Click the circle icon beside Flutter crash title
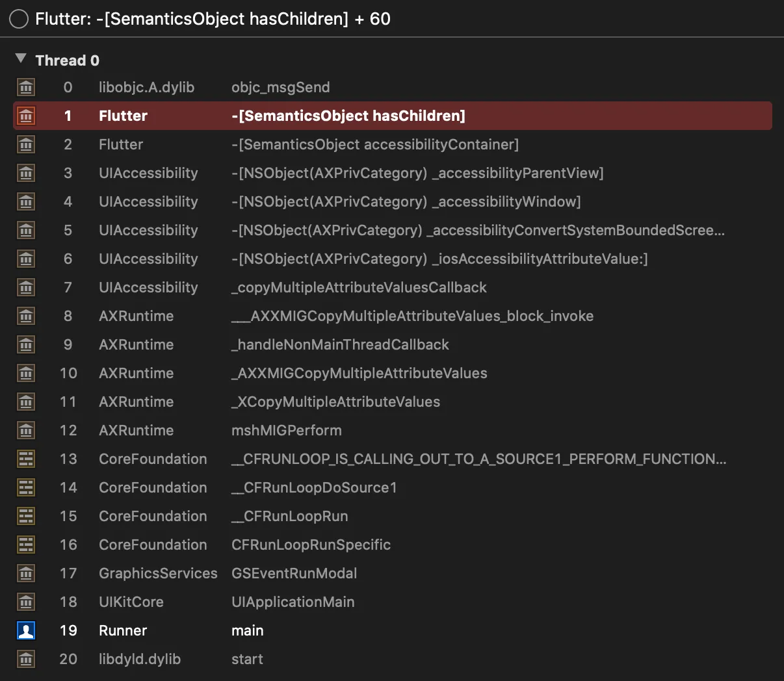Screen dimensions: 784x681 click(x=19, y=19)
